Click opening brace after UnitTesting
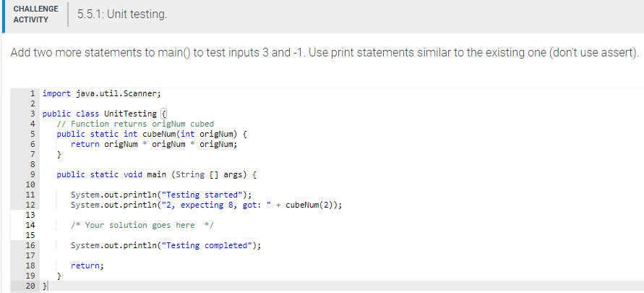The width and height of the screenshot is (644, 293). pyautogui.click(x=163, y=114)
